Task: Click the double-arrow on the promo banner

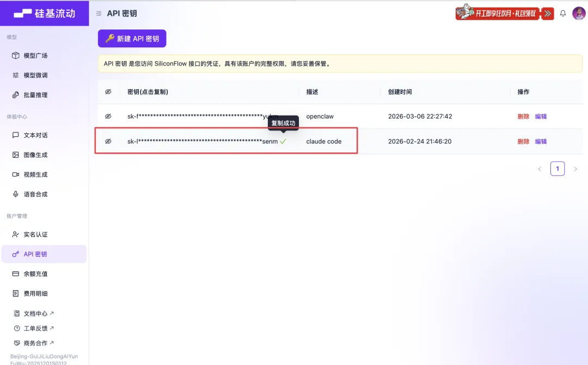Action: (x=548, y=14)
